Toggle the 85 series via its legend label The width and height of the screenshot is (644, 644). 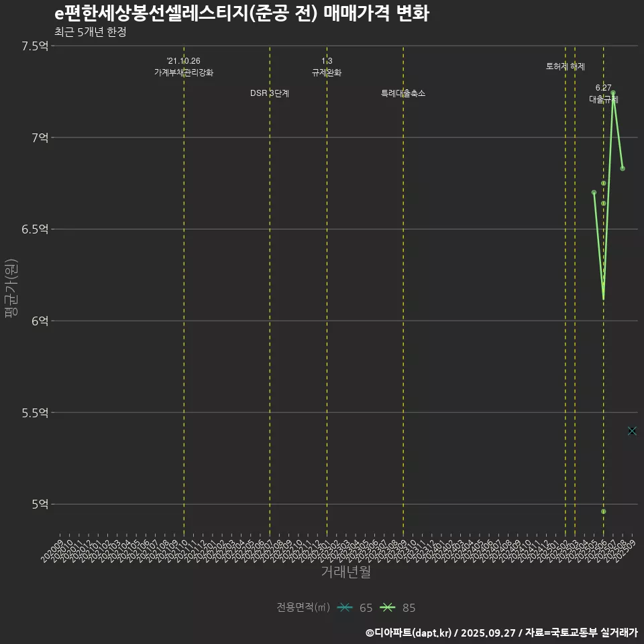click(x=409, y=608)
